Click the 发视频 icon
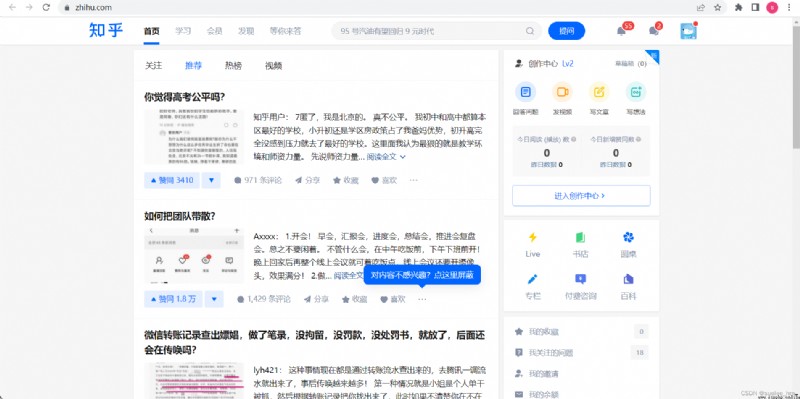The height and width of the screenshot is (399, 800). pos(562,92)
